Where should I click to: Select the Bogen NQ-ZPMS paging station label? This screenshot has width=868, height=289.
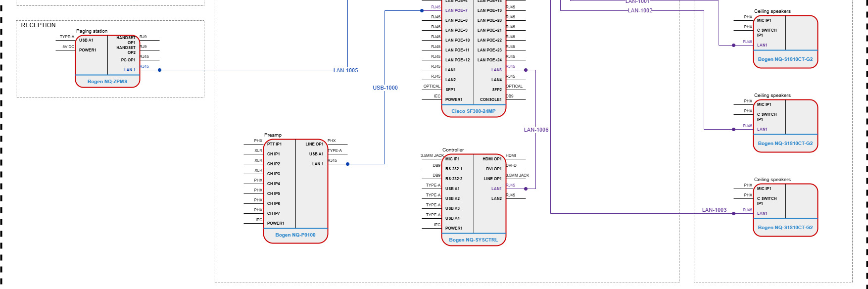pos(107,82)
